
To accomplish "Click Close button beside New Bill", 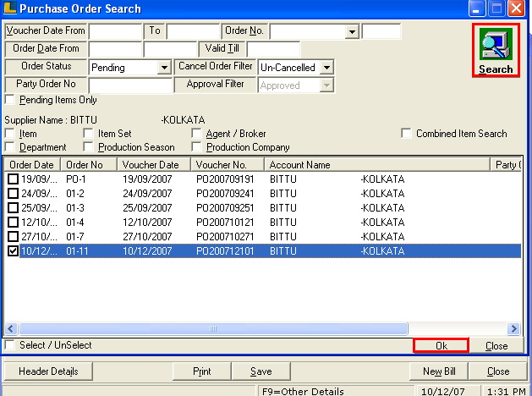I will pos(498,371).
